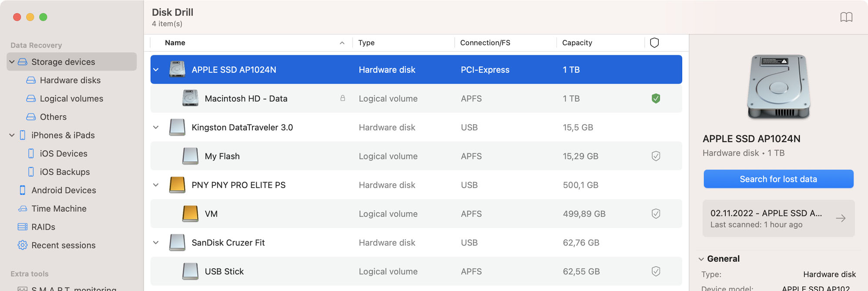Select the Kingston DataTraveler 3.0 name
868x291 pixels.
242,127
